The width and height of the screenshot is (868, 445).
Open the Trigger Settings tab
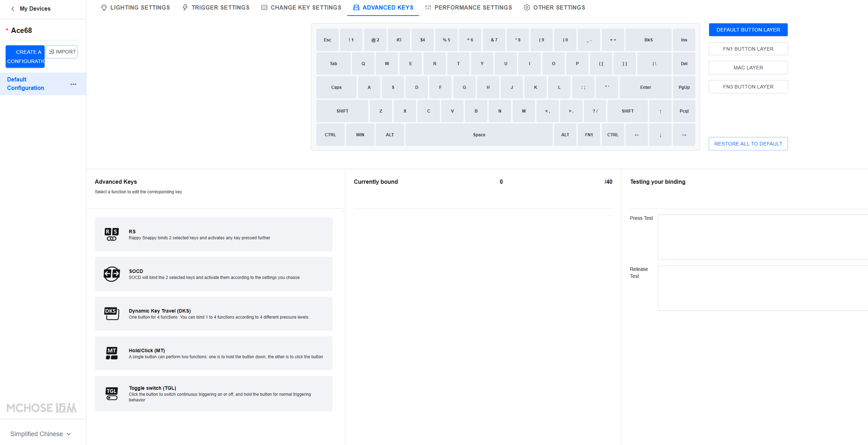click(x=216, y=7)
